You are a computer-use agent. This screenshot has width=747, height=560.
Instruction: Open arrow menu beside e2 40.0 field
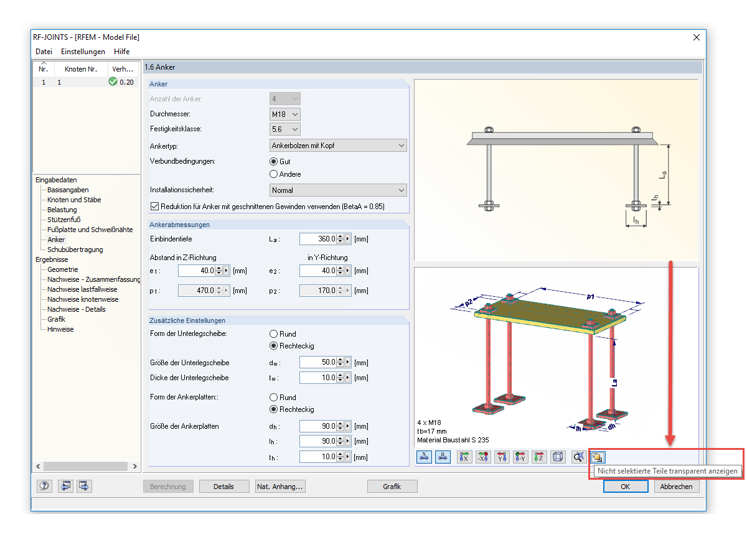(348, 271)
